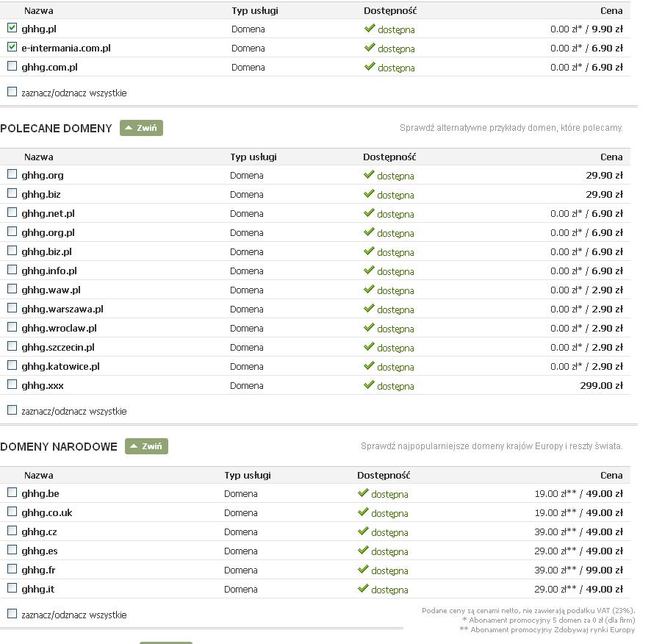
Task: Click the availability checkmark for ghhg.fr
Action: click(363, 569)
